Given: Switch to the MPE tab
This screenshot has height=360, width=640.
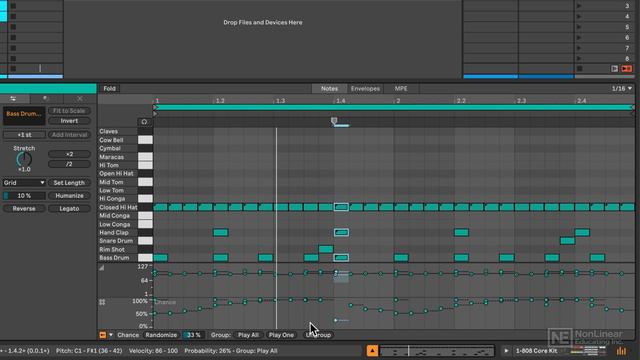Looking at the screenshot, I should point(401,89).
